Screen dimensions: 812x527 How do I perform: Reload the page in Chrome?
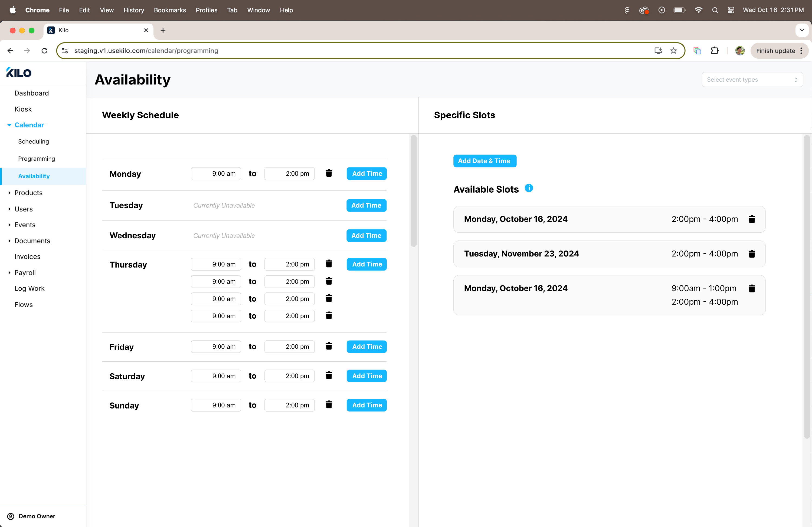44,51
